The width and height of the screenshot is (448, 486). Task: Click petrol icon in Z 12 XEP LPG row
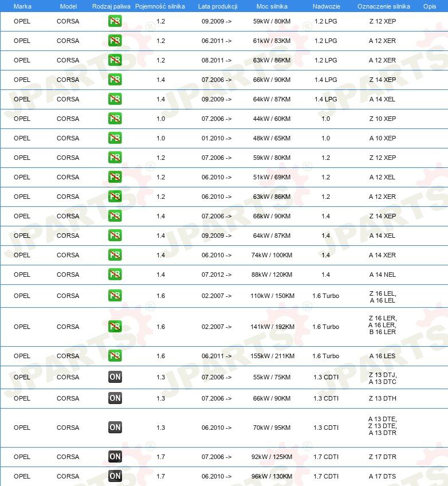115,21
